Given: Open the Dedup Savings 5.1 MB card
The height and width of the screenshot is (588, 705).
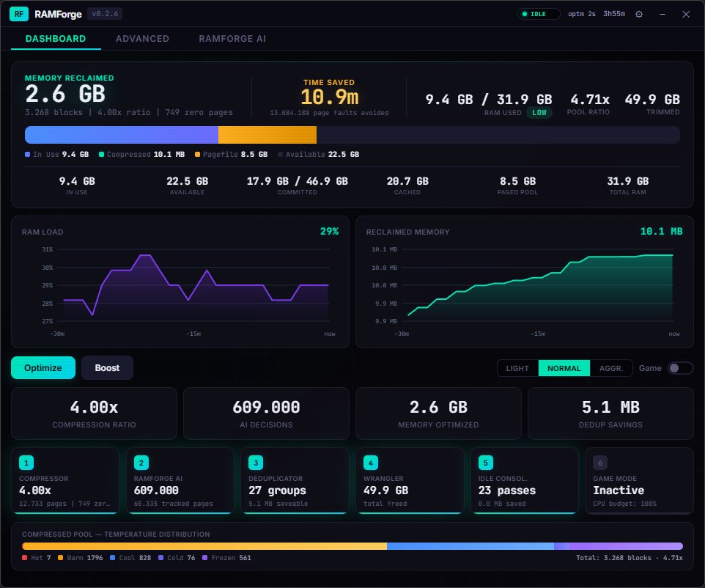Looking at the screenshot, I should pyautogui.click(x=610, y=414).
